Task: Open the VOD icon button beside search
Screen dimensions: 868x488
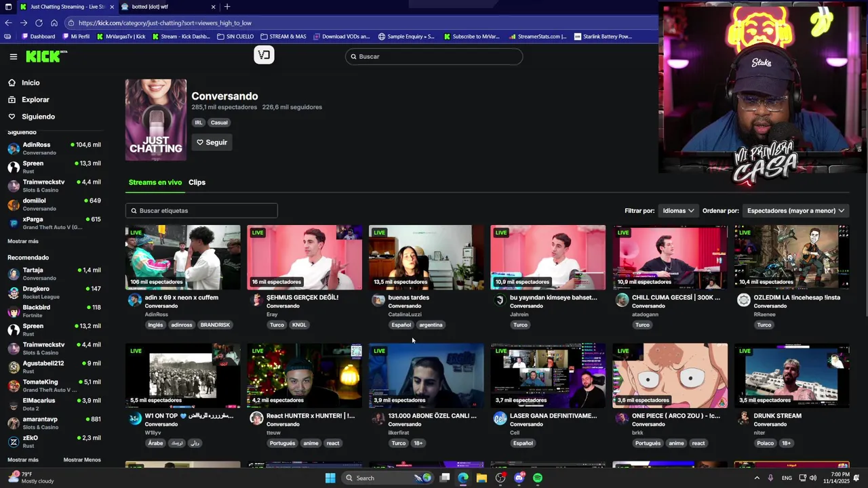Action: click(264, 55)
